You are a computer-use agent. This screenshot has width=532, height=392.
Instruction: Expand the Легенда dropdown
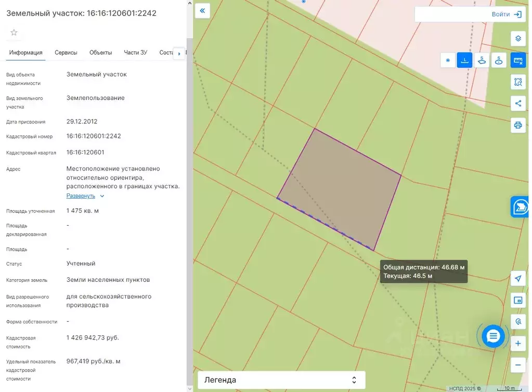pyautogui.click(x=281, y=380)
